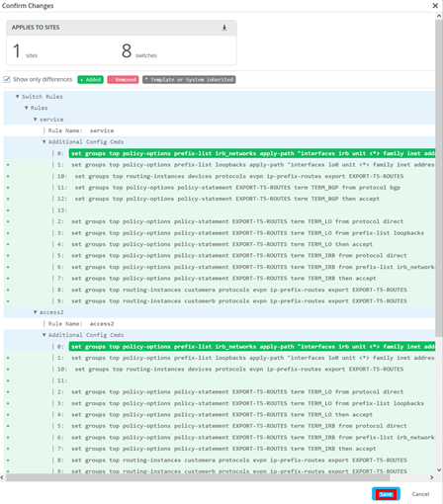Screen dimensions: 443x504
Task: Select service line 7 TERM_IRB then accept
Action: pyautogui.click(x=223, y=279)
